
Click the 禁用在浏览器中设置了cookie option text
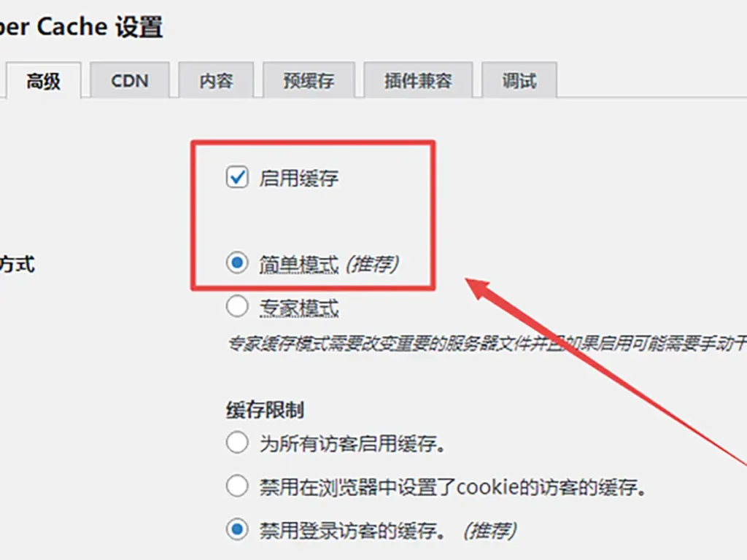[x=452, y=487]
